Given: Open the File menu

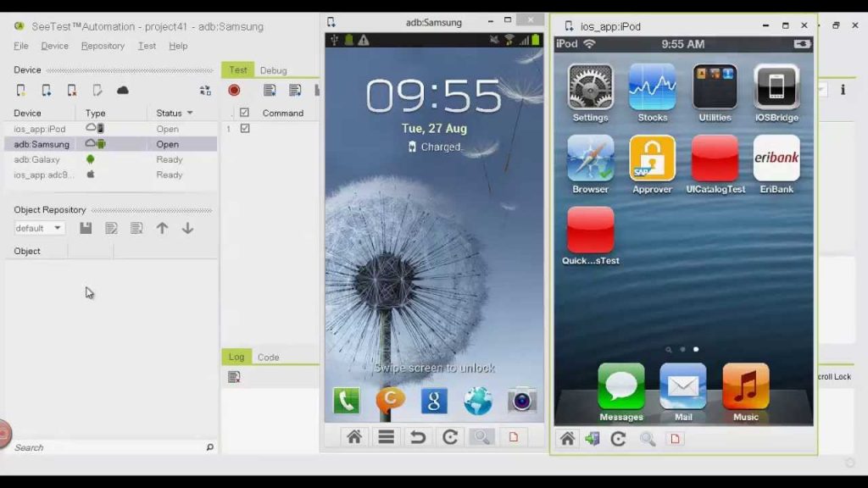Looking at the screenshot, I should (x=21, y=46).
